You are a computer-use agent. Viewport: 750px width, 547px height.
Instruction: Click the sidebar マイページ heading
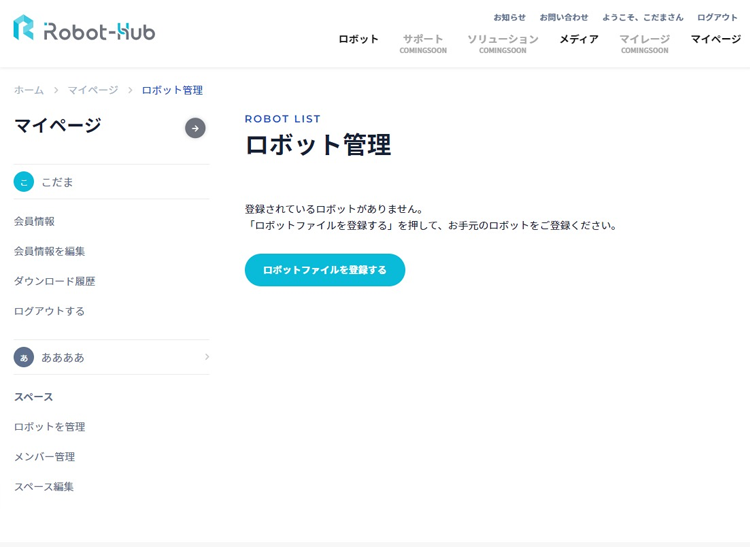click(58, 125)
